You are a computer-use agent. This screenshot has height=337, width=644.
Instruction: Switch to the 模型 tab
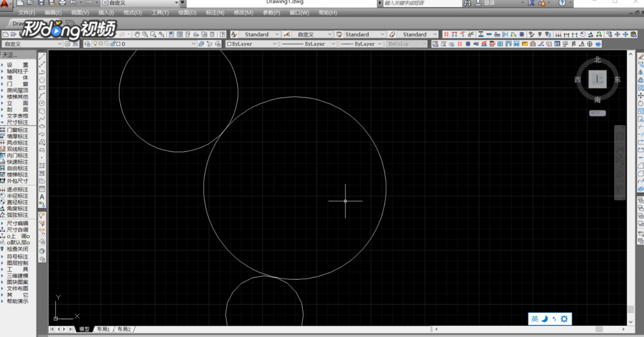click(x=84, y=329)
